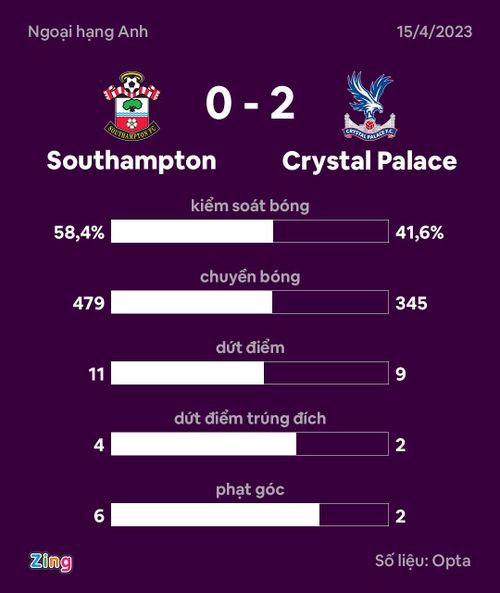
Task: Click the 15/4/2023 match date
Action: point(435,32)
